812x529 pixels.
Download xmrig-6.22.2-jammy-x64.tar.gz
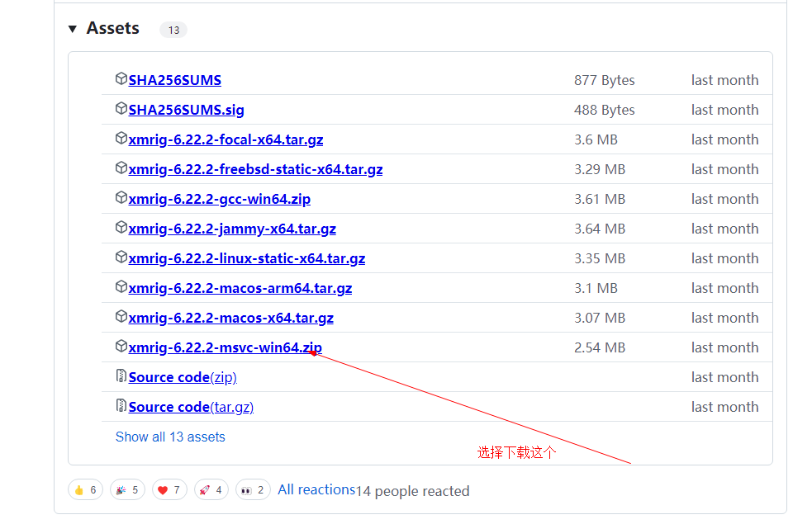click(232, 229)
